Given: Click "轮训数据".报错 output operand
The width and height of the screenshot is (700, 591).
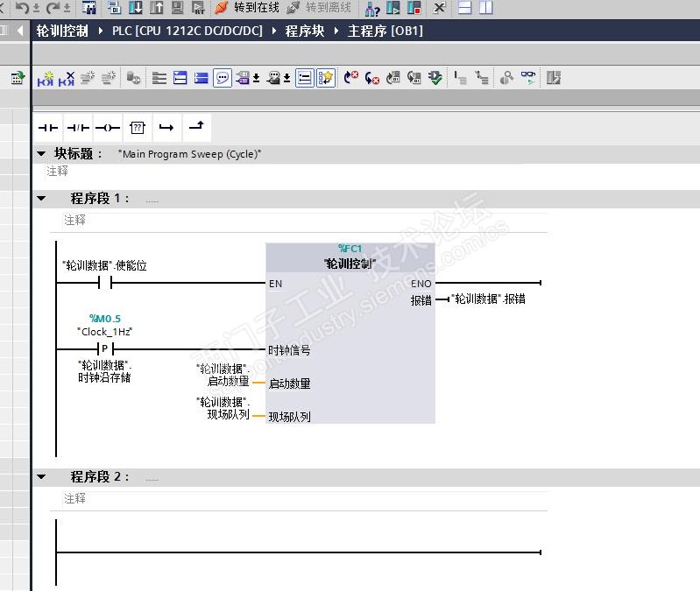Looking at the screenshot, I should pos(488,299).
